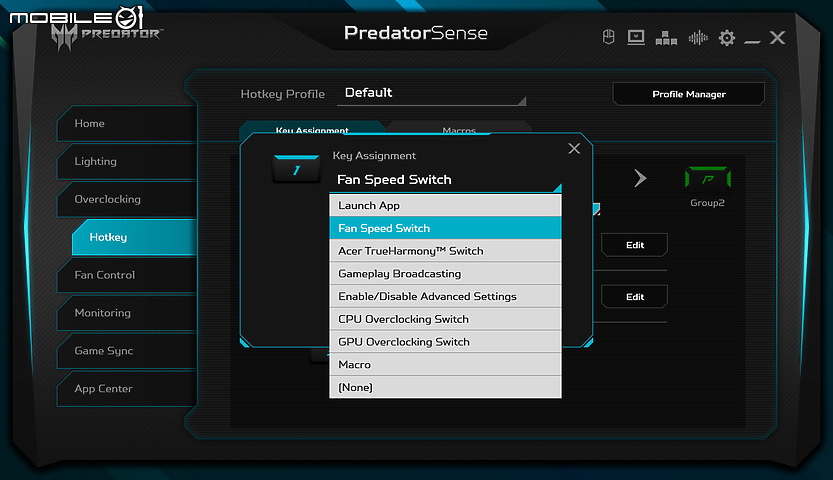Viewport: 833px width, 480px height.
Task: Choose Macro from the assignment list
Action: tap(445, 365)
